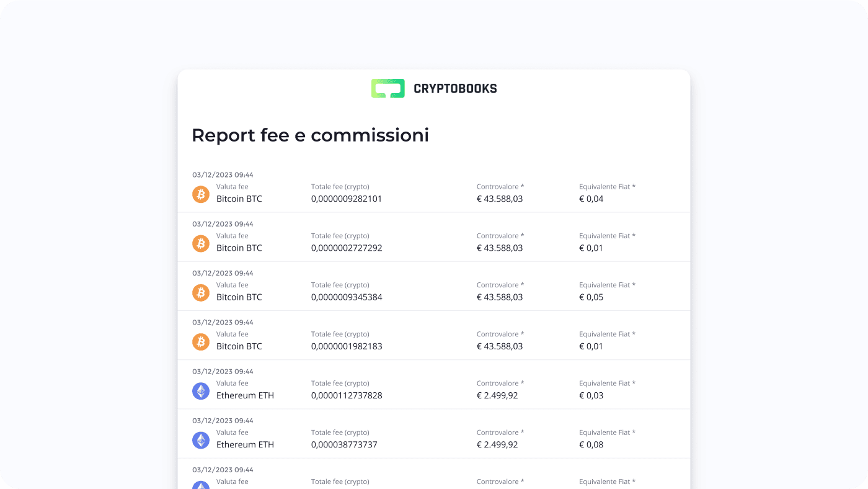
Task: Click the Equivalente Fiat value € 0,08
Action: [x=591, y=445]
